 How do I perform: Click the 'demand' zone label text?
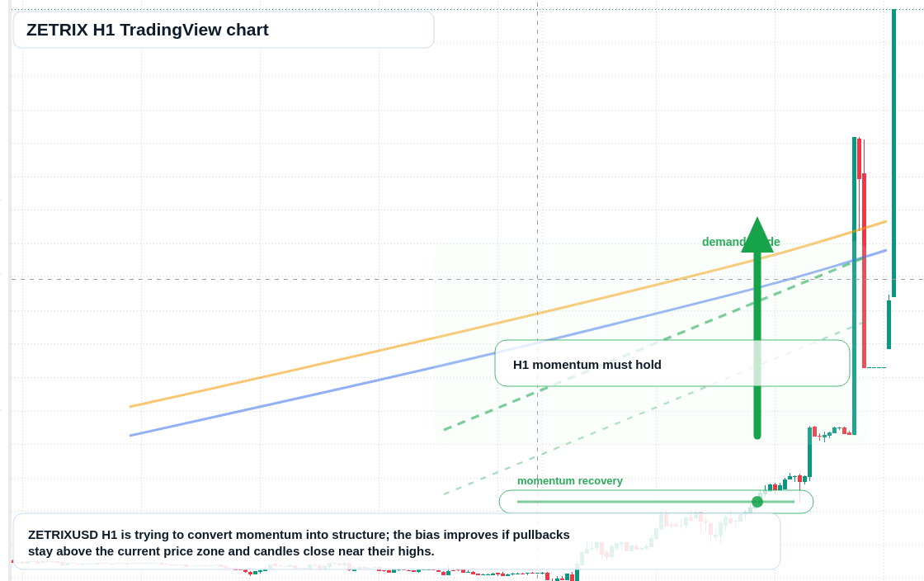[x=741, y=242]
